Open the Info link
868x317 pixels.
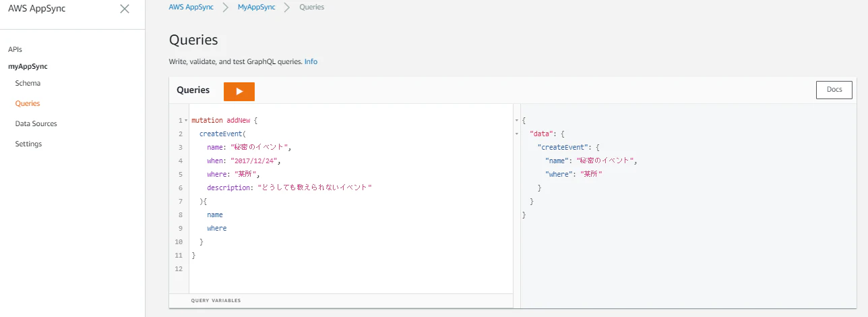311,61
